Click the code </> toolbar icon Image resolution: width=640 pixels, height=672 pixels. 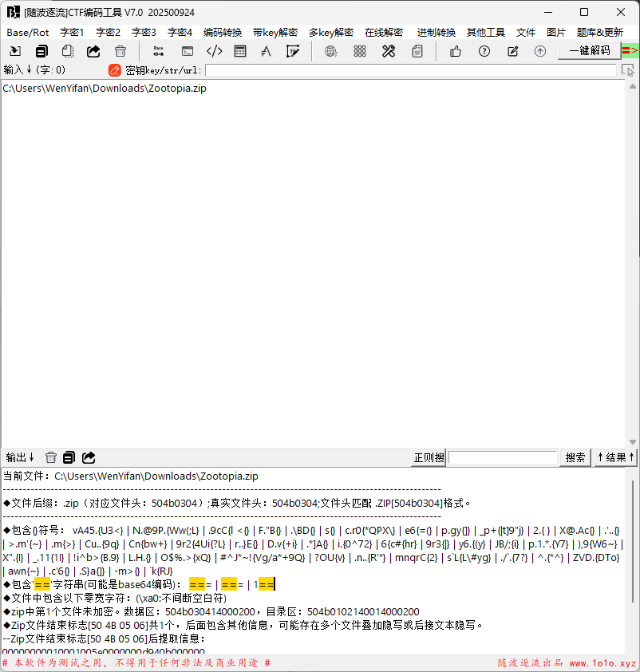(x=212, y=50)
